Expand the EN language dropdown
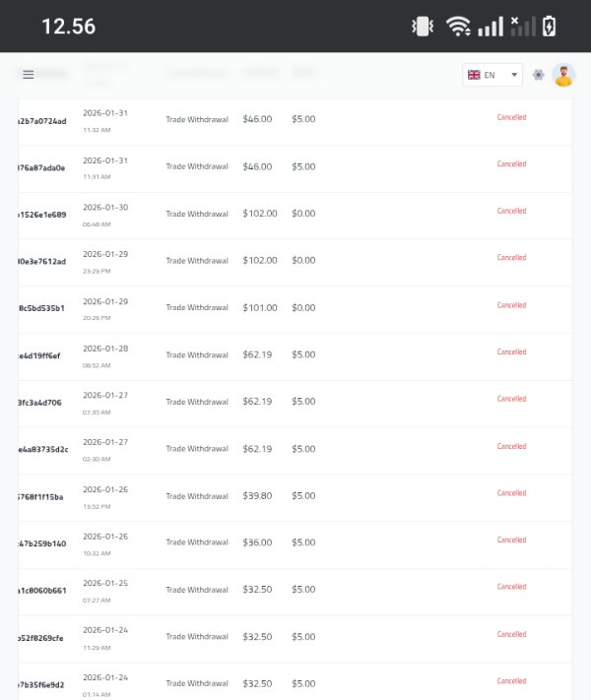The width and height of the screenshot is (591, 700). pos(514,75)
